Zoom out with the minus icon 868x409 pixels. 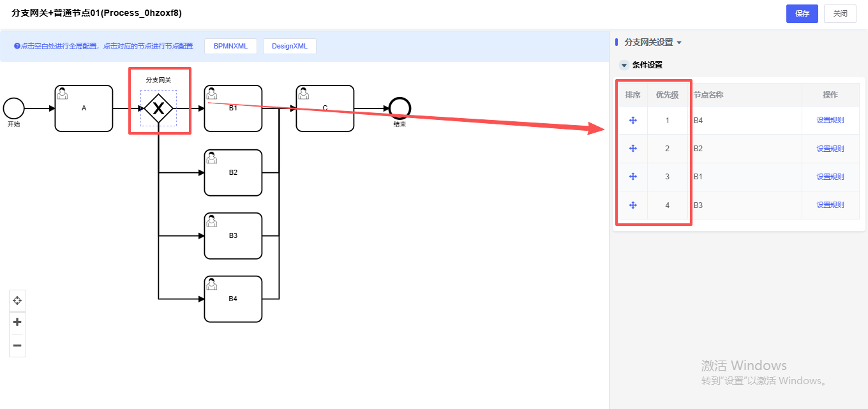tap(17, 346)
